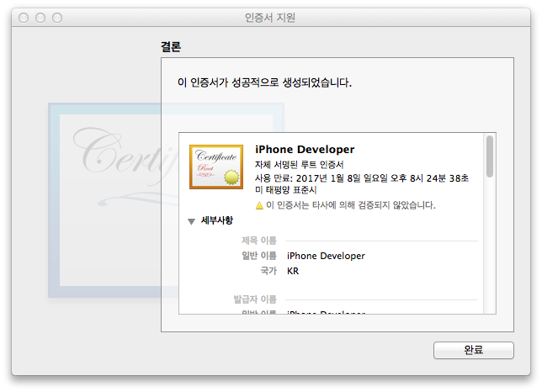Click the '발급자 이름' section header
The width and height of the screenshot is (542, 392).
(x=255, y=299)
